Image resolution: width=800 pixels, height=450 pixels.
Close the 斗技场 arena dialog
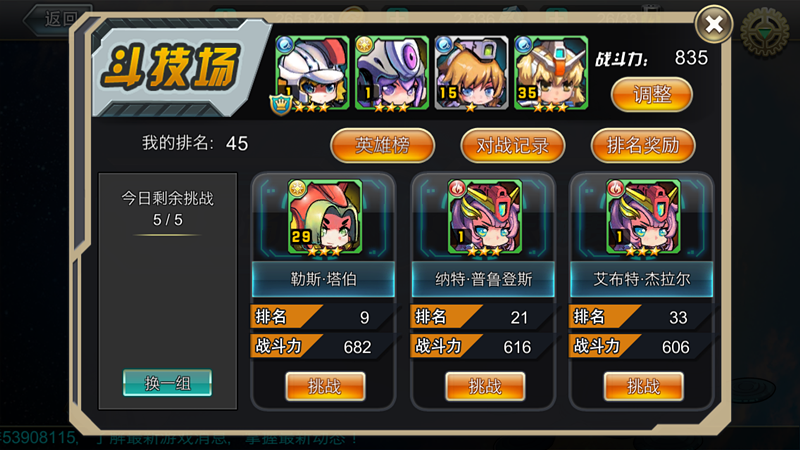[714, 23]
